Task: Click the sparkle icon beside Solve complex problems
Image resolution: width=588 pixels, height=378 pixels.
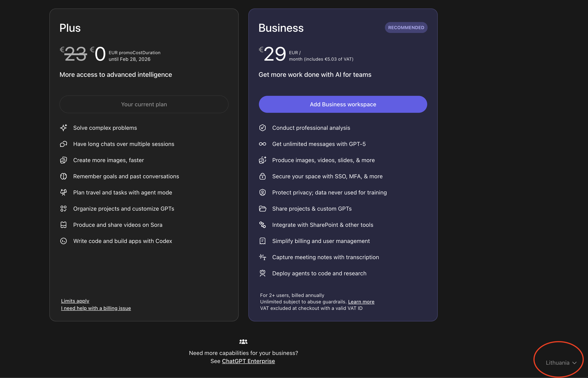Action: click(x=64, y=128)
